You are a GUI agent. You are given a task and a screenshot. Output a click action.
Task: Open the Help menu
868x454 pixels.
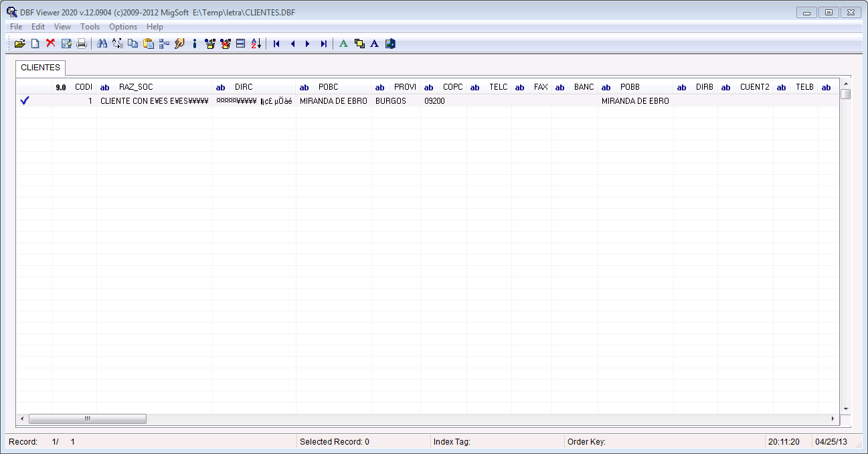point(155,27)
